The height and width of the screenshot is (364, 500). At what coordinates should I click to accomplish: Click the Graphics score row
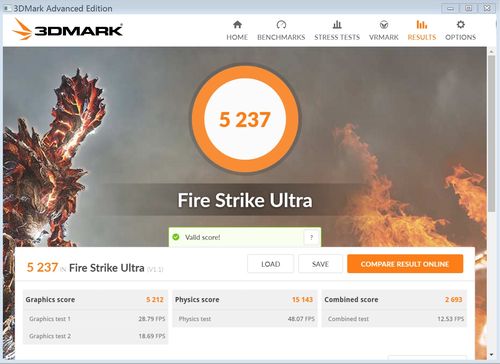pyautogui.click(x=95, y=299)
